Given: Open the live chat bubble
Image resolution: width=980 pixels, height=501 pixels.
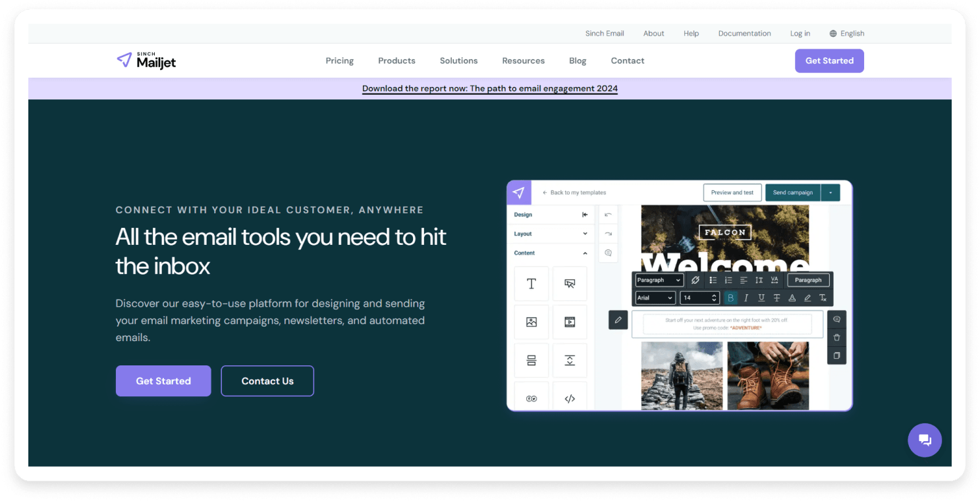Looking at the screenshot, I should 925,440.
